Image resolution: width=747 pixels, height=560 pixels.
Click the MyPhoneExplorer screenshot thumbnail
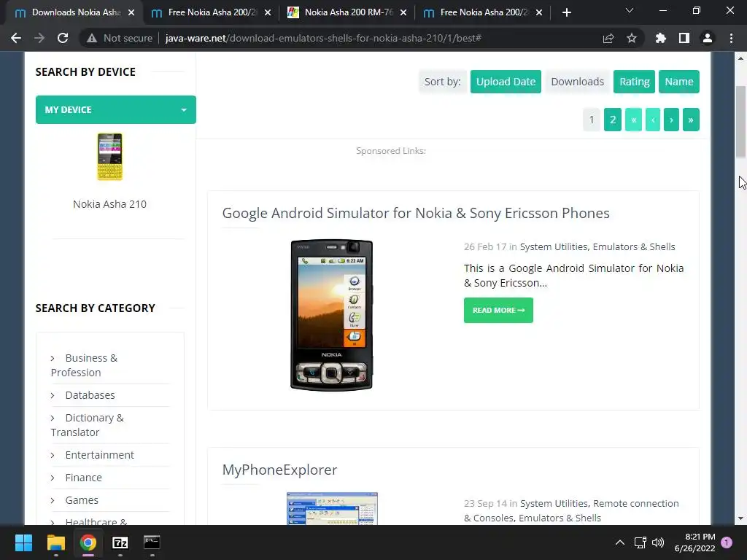click(x=332, y=508)
